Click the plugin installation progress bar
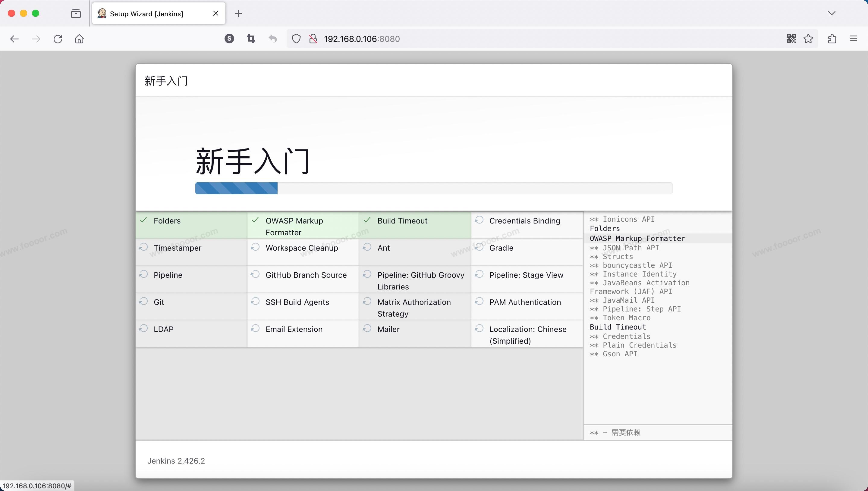 (433, 188)
